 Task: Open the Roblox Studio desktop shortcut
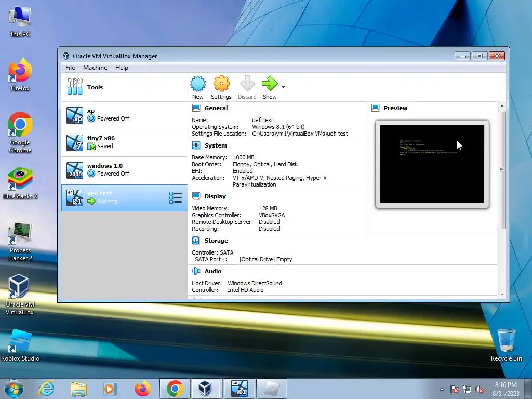pyautogui.click(x=20, y=345)
